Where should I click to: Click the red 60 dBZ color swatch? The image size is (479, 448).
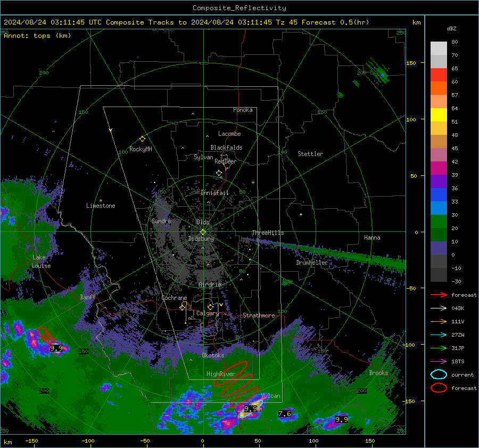tap(439, 75)
